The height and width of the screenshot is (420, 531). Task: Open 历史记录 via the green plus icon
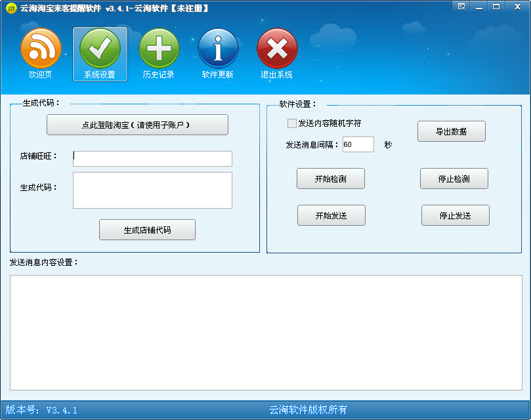[x=159, y=54]
